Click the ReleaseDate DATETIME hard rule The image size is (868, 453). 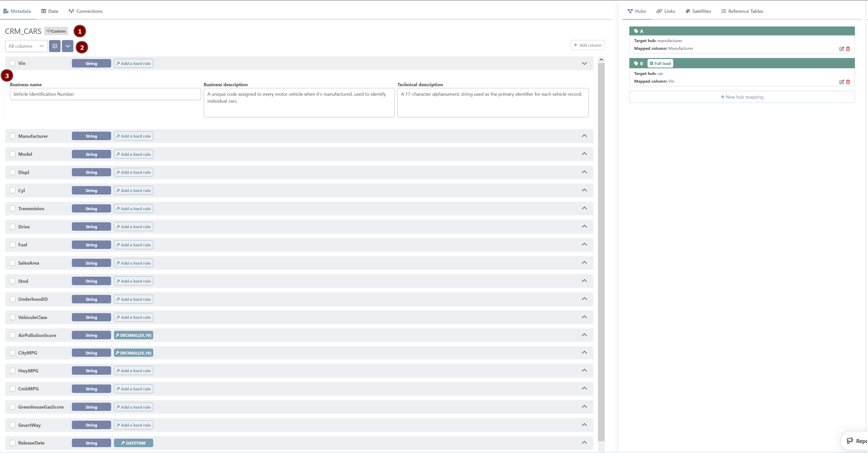tap(133, 443)
